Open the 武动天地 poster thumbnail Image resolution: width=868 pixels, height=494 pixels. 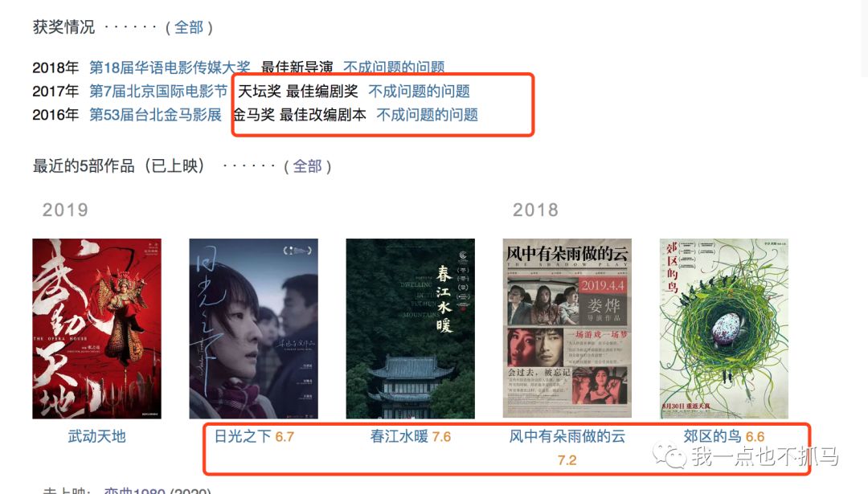pyautogui.click(x=97, y=329)
